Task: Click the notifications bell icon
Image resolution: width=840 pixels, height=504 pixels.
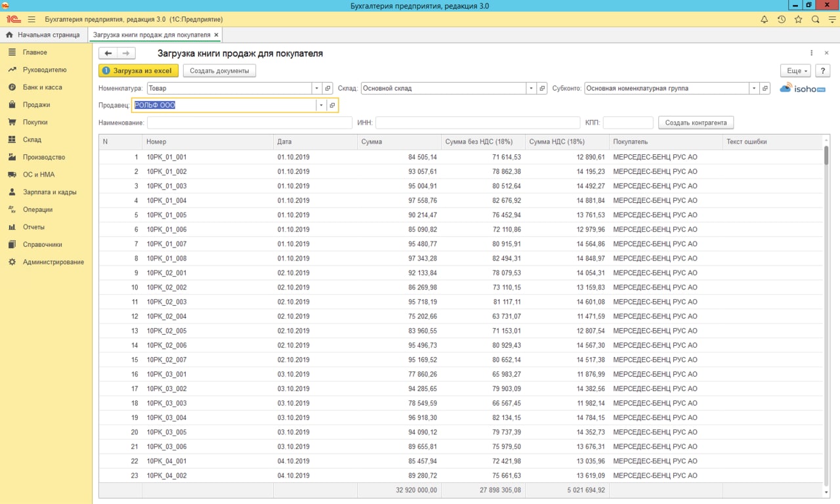Action: 765,20
